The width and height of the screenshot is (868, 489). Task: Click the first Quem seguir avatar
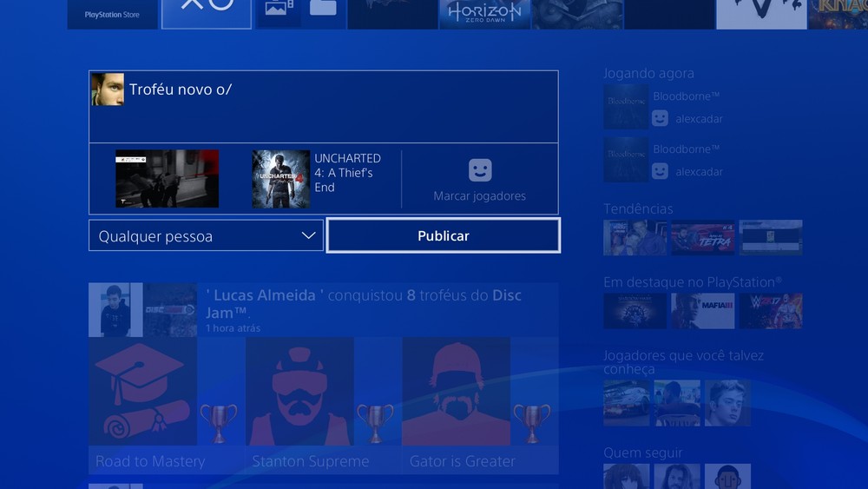627,477
